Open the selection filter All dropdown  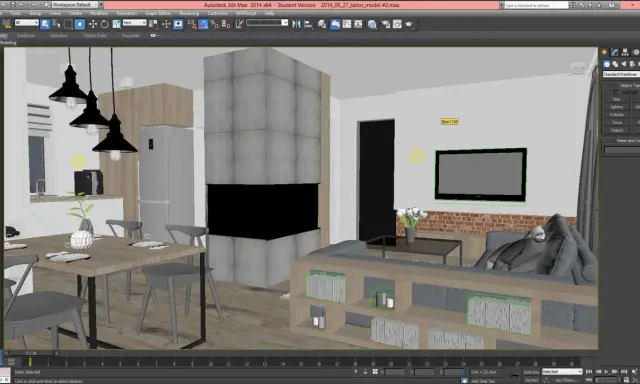[27, 22]
